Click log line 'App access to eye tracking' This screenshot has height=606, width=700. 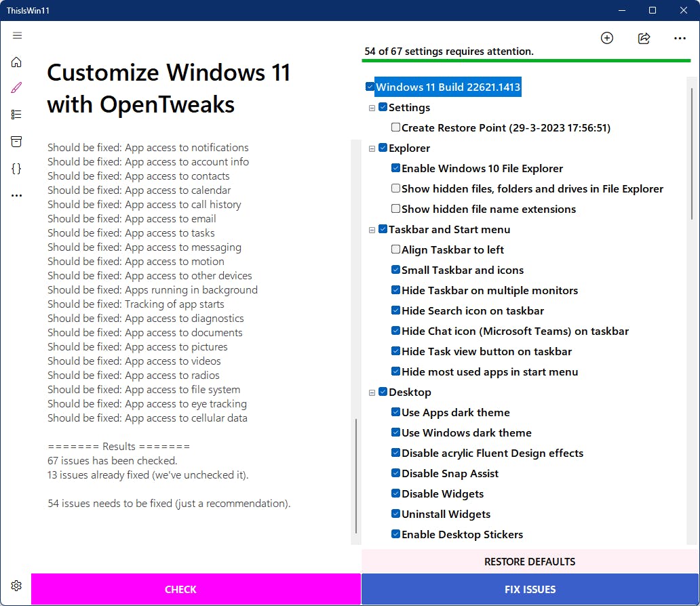coord(147,403)
